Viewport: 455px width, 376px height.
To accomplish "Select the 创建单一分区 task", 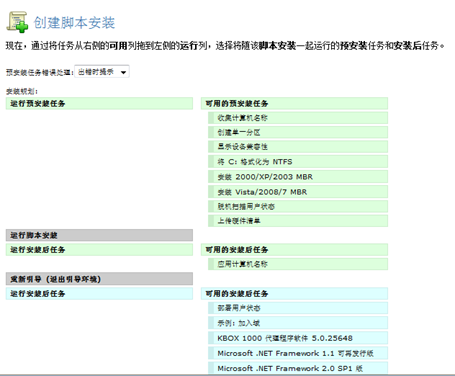I will click(298, 132).
